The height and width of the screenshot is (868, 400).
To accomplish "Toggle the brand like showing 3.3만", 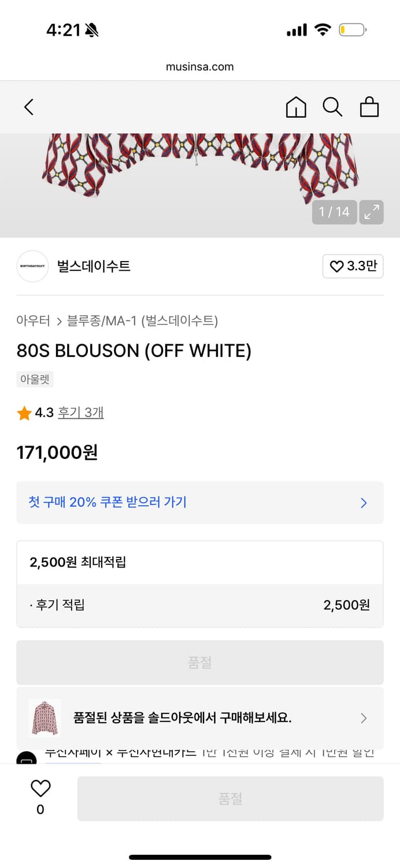I will click(x=352, y=266).
